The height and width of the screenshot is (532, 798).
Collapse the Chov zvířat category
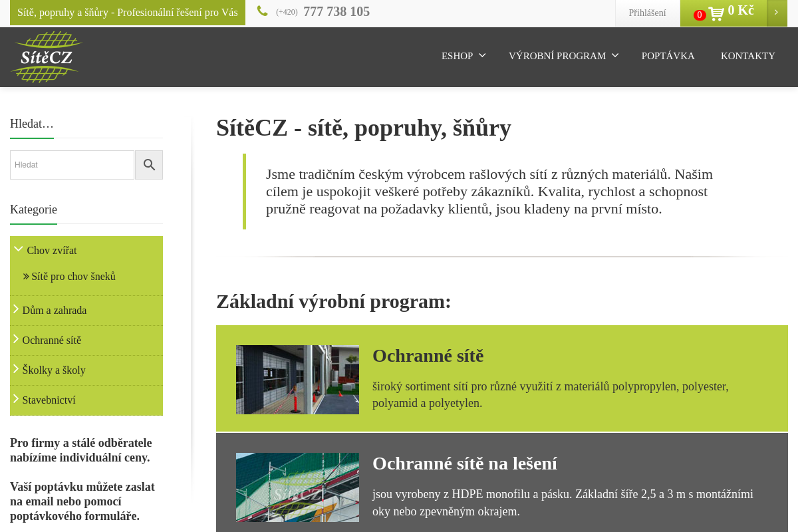pyautogui.click(x=19, y=249)
